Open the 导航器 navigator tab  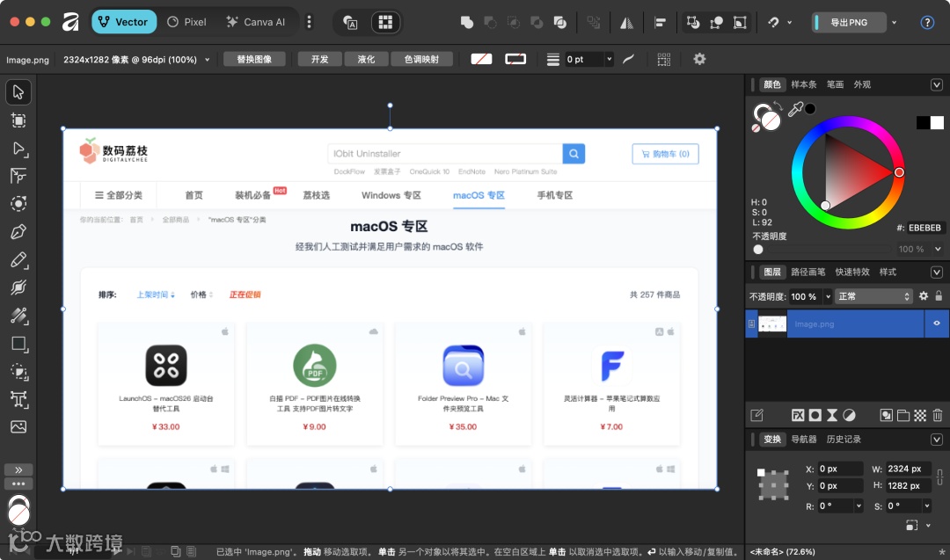(x=803, y=439)
